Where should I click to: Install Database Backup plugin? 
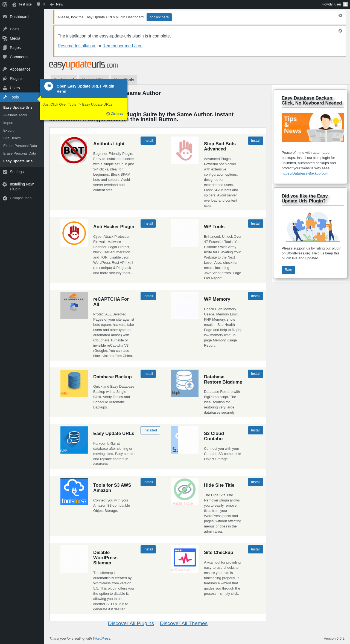tap(148, 374)
